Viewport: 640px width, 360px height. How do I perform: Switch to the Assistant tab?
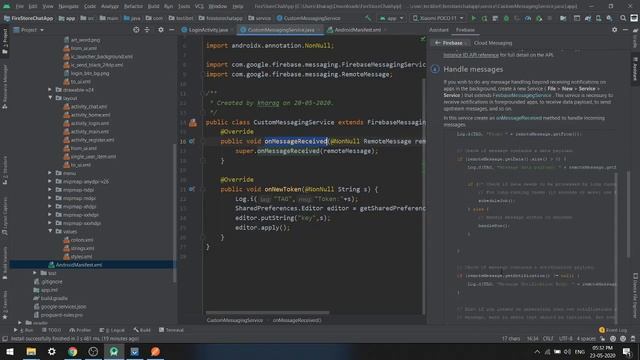pyautogui.click(x=439, y=30)
